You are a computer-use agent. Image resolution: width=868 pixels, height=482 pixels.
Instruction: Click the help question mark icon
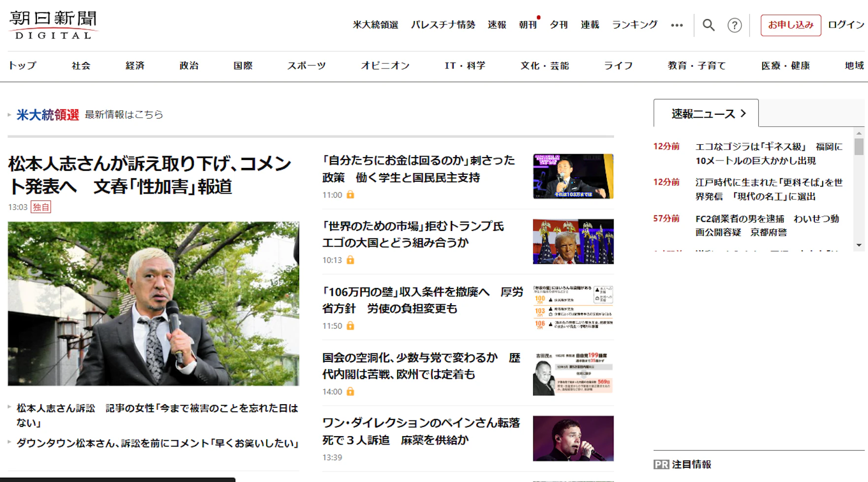point(735,25)
